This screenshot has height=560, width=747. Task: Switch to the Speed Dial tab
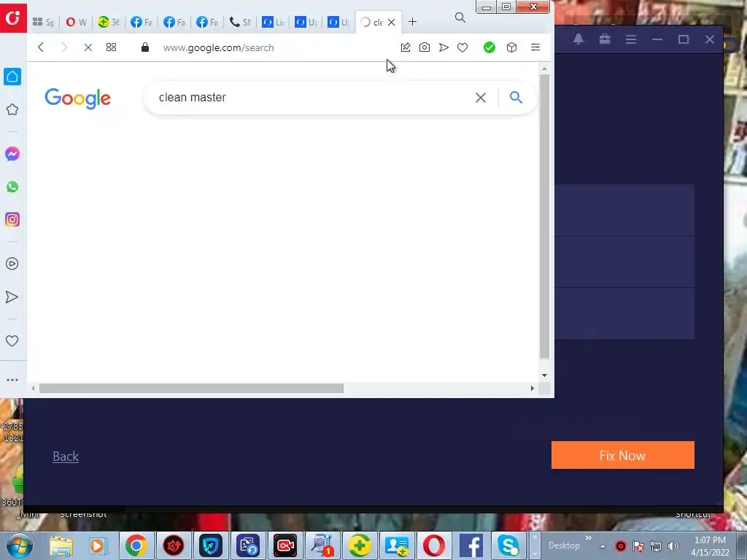43,22
